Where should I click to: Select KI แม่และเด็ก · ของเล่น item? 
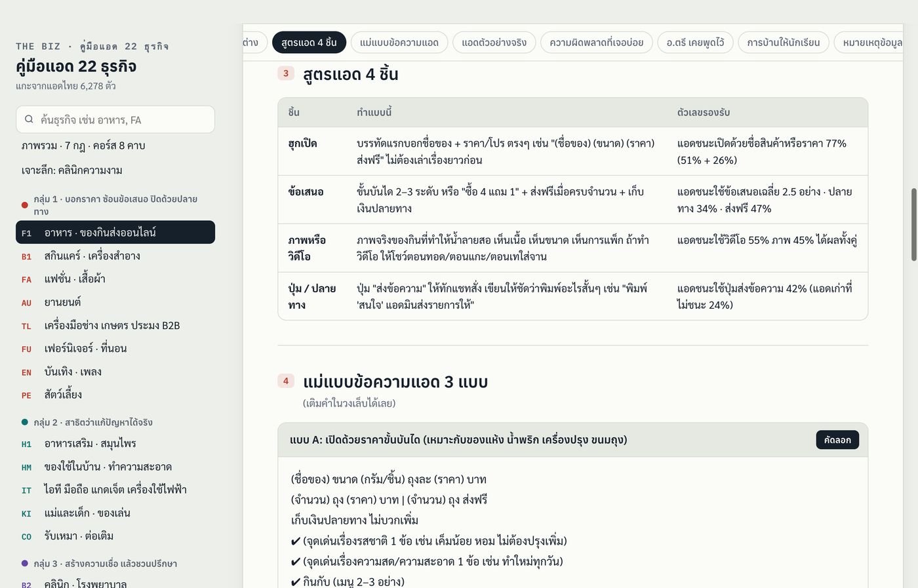coord(115,513)
